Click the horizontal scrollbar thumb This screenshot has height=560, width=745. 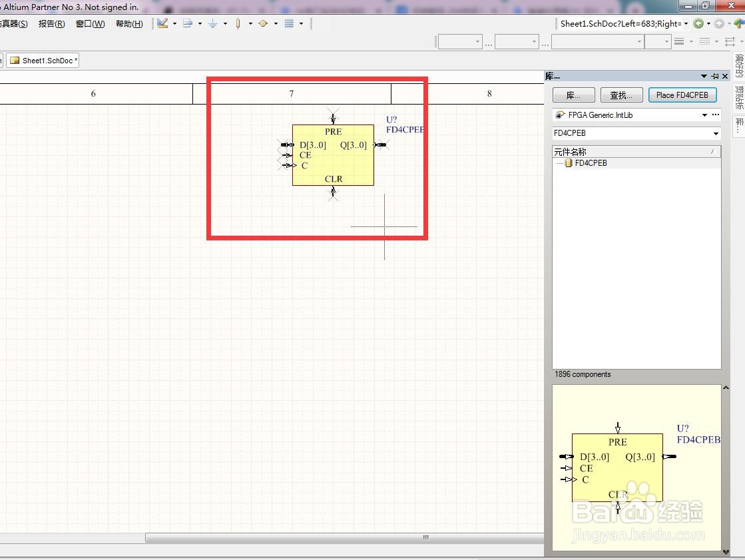(344, 537)
